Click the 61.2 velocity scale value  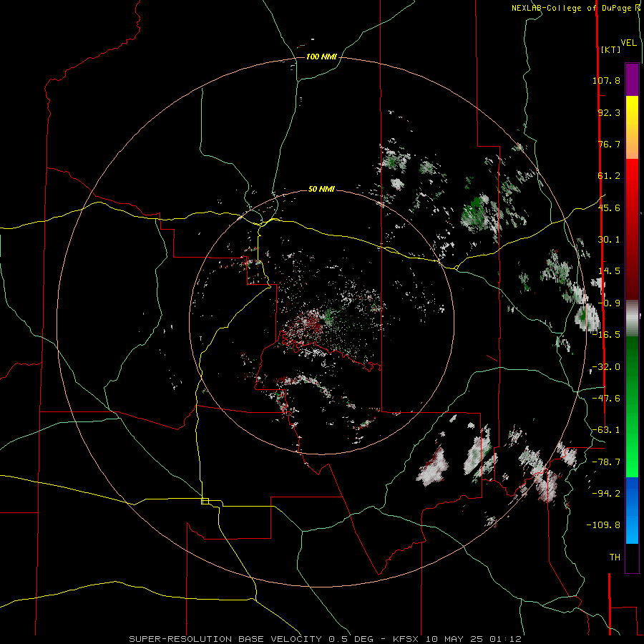[609, 176]
